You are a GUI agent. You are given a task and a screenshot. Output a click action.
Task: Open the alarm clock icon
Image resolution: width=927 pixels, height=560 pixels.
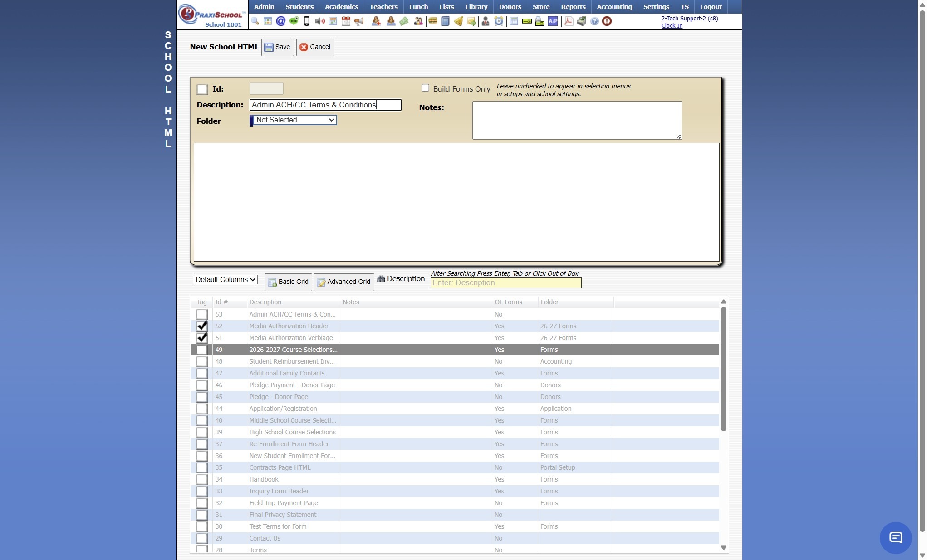coord(499,21)
